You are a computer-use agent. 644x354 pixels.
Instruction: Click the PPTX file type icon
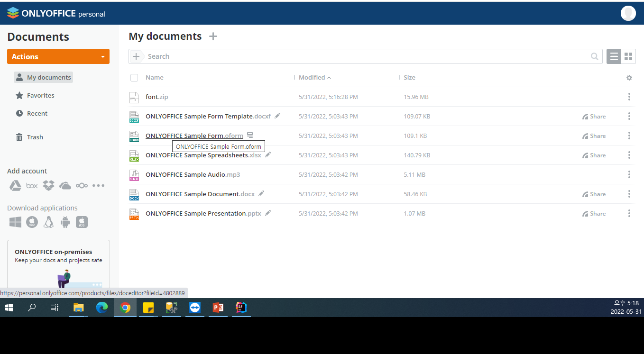134,214
